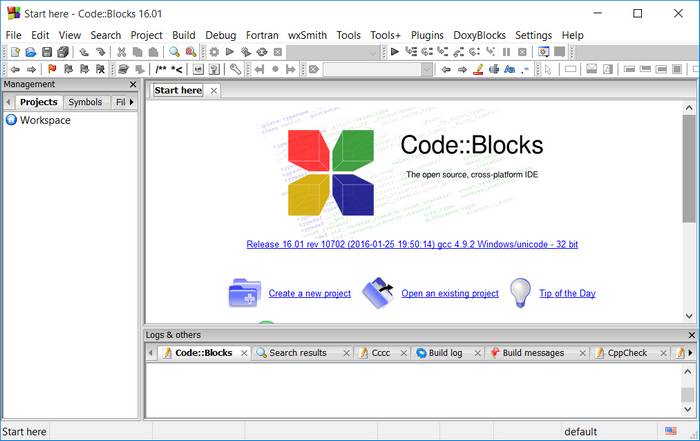Close the Logs & others panel
700x441 pixels.
pyautogui.click(x=692, y=335)
